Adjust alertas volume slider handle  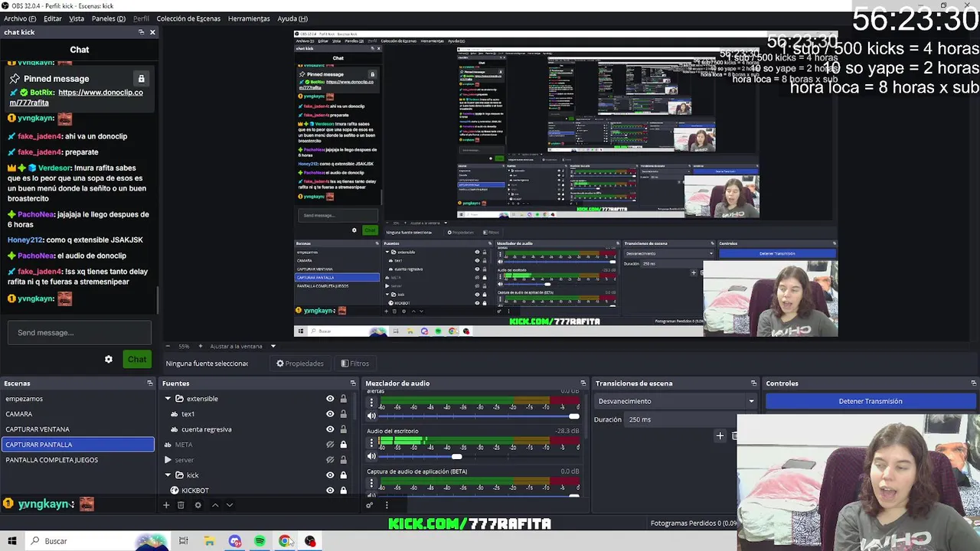click(574, 416)
